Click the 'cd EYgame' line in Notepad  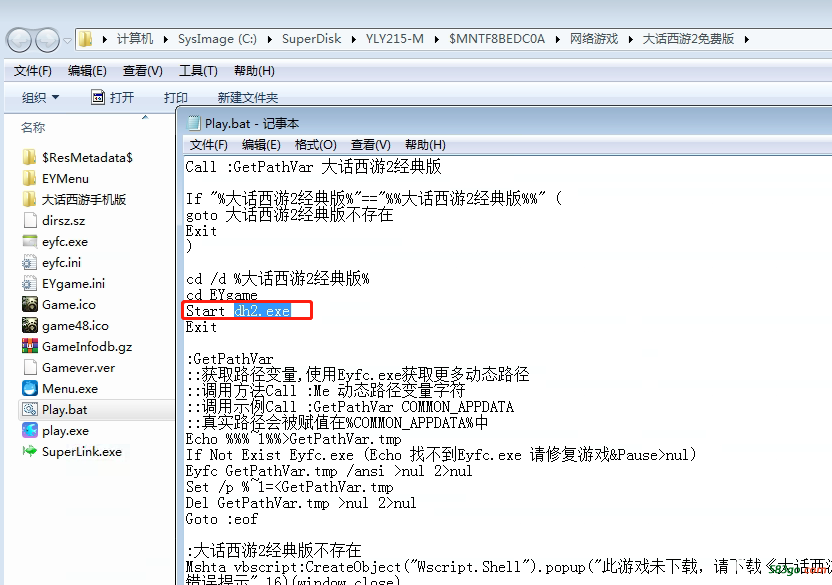pyautogui.click(x=222, y=295)
